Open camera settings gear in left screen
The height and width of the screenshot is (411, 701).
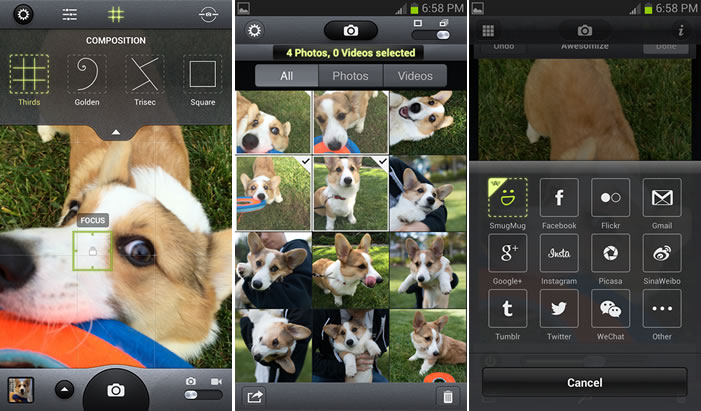click(23, 15)
